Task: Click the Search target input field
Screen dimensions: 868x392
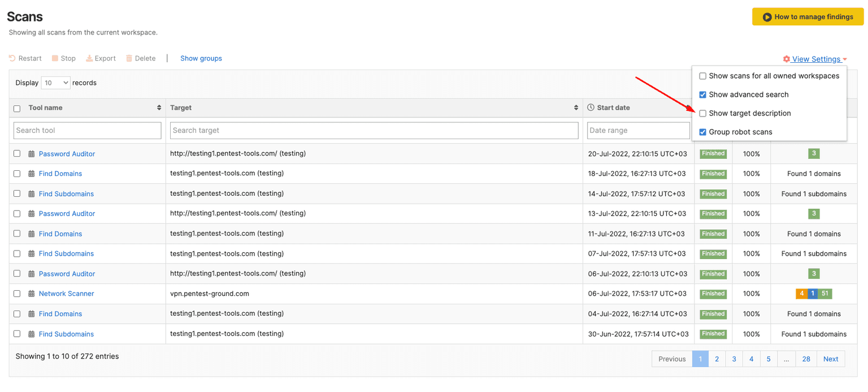Action: (374, 131)
